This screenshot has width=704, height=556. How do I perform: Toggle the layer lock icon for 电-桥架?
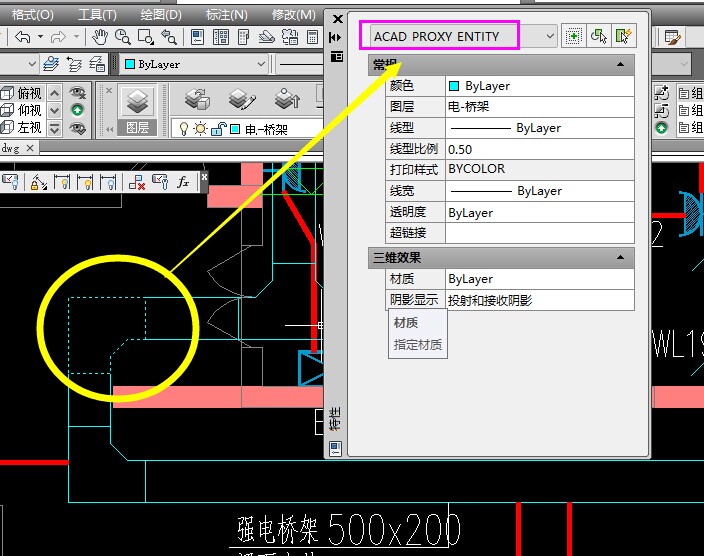coord(217,129)
